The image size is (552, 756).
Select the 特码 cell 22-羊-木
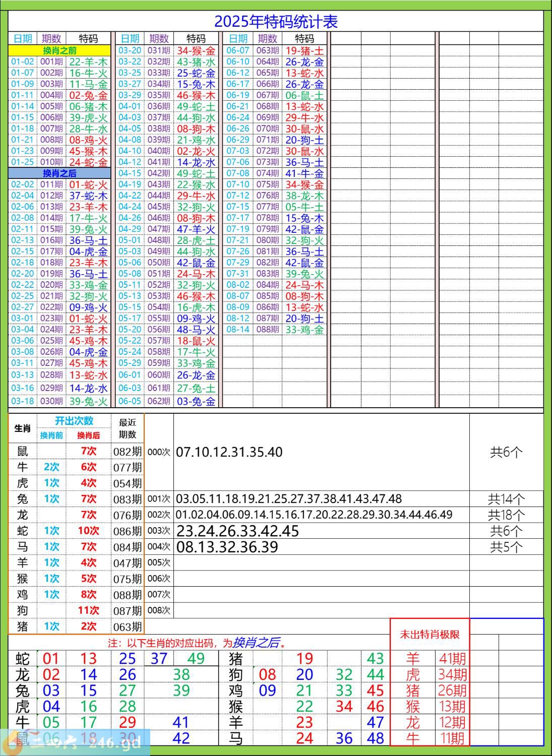coord(89,62)
